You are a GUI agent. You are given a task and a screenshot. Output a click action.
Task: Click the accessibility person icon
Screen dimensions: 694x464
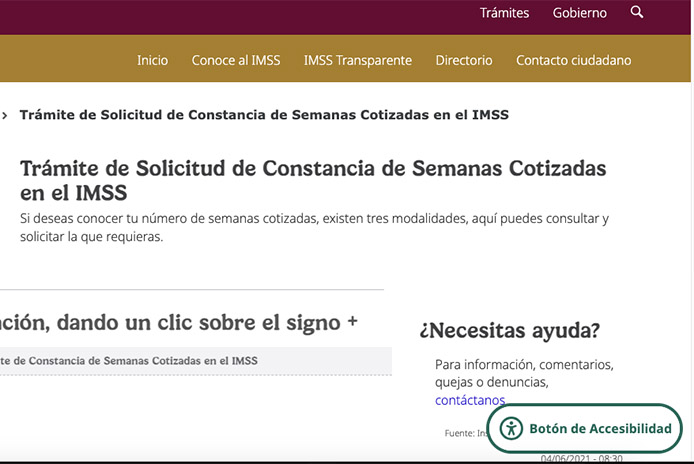click(x=511, y=429)
